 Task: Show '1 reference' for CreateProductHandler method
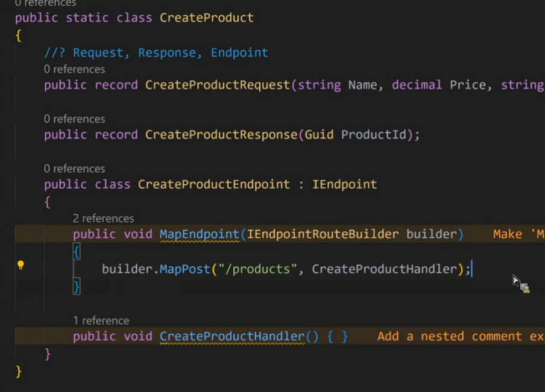[x=101, y=320]
